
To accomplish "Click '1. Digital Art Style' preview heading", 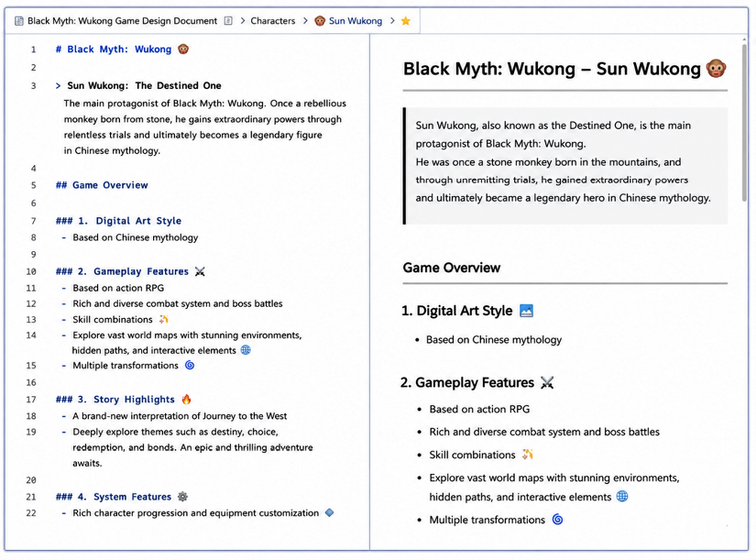I will [457, 311].
